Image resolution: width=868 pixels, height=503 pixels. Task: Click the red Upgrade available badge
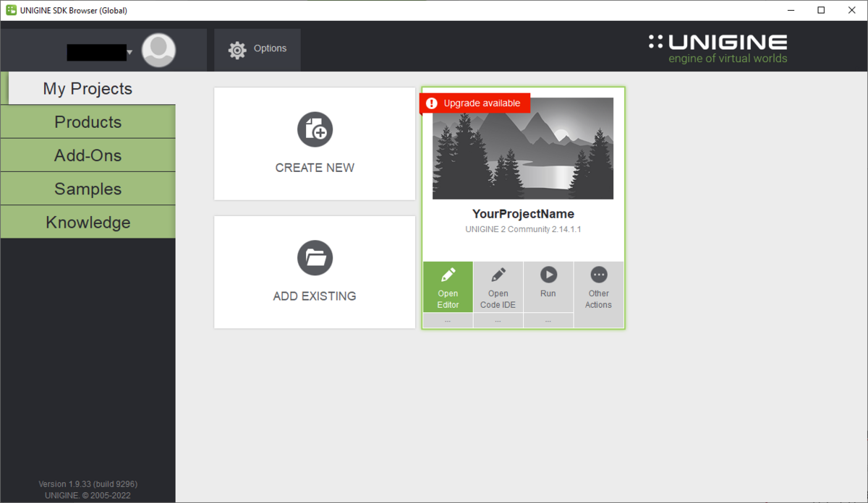pos(475,103)
